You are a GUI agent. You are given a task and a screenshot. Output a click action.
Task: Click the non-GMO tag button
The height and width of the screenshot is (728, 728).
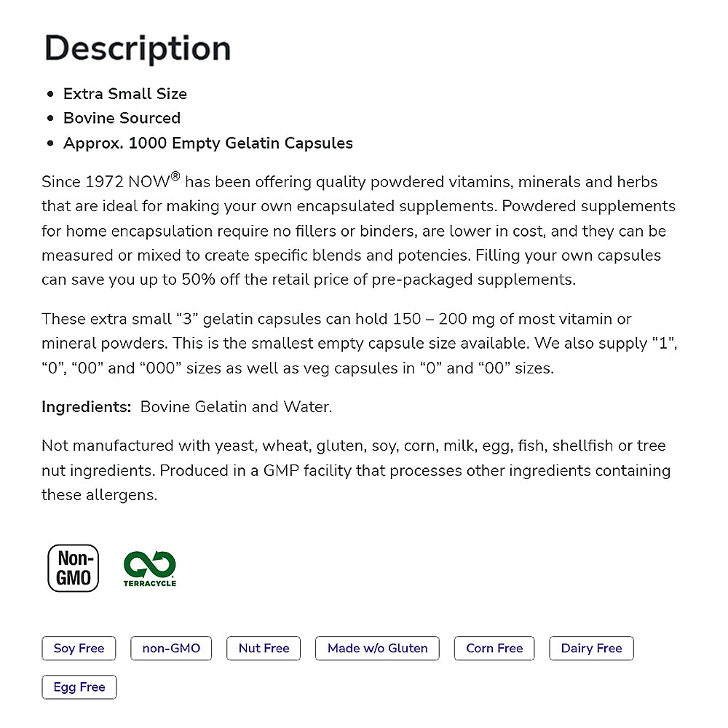[171, 648]
